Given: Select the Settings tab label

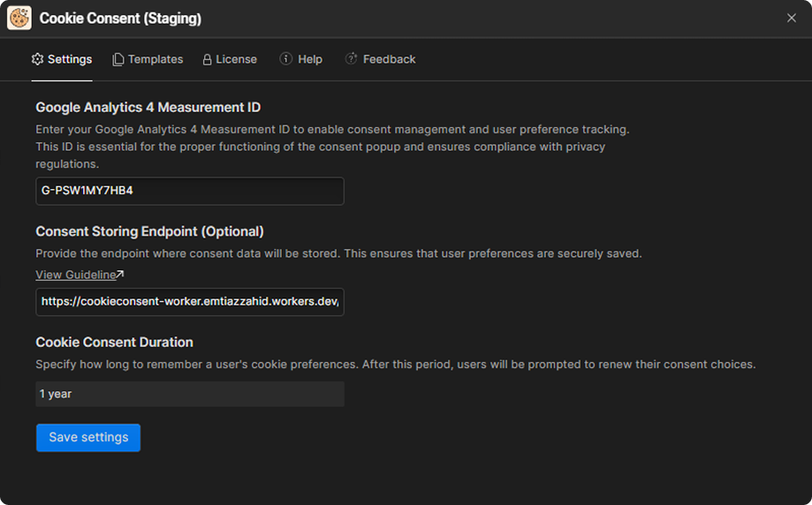Looking at the screenshot, I should coord(70,59).
